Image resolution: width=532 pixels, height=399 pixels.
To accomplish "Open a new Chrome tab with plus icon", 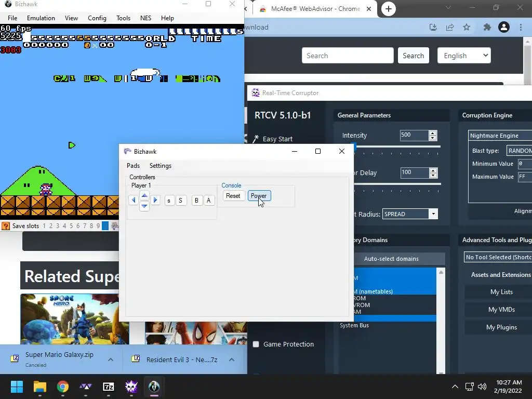I will pos(389,9).
